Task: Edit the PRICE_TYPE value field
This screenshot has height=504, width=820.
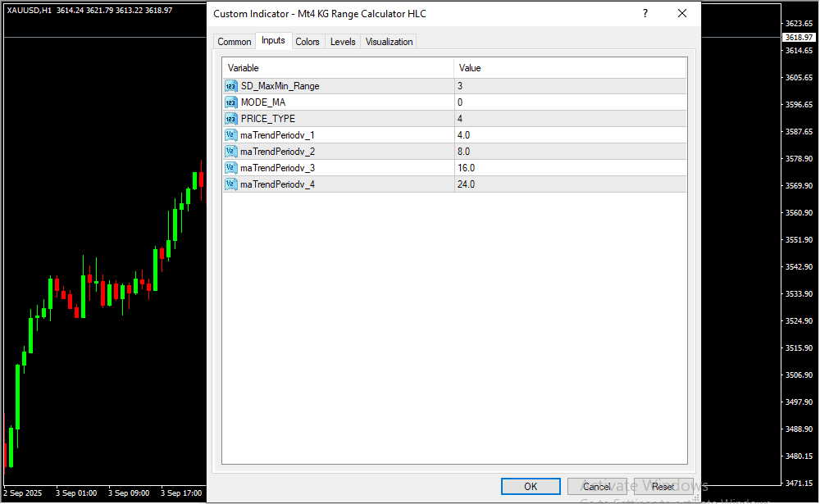Action: (x=570, y=119)
